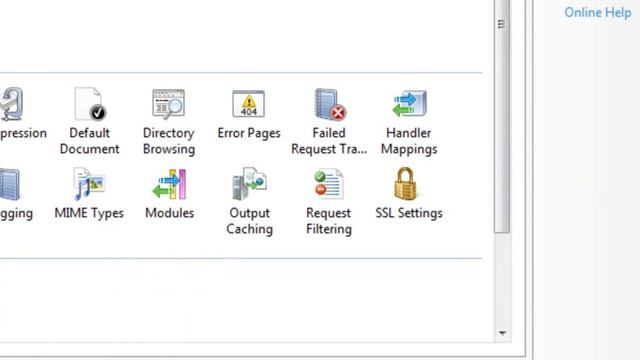Open the Default Document feature icon

tap(90, 104)
